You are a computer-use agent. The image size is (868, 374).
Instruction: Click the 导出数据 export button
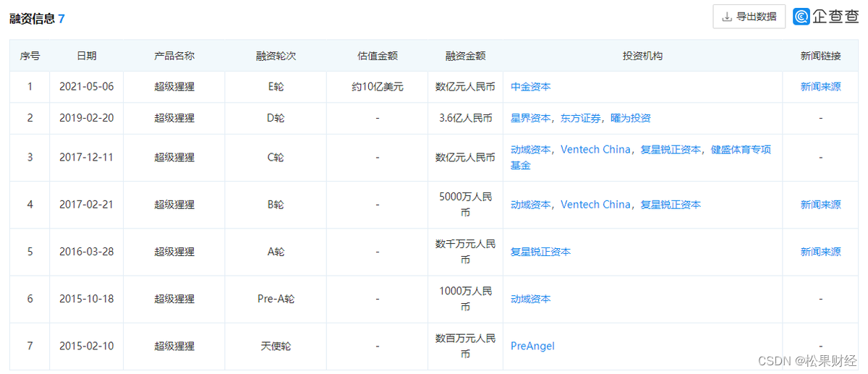coord(749,17)
